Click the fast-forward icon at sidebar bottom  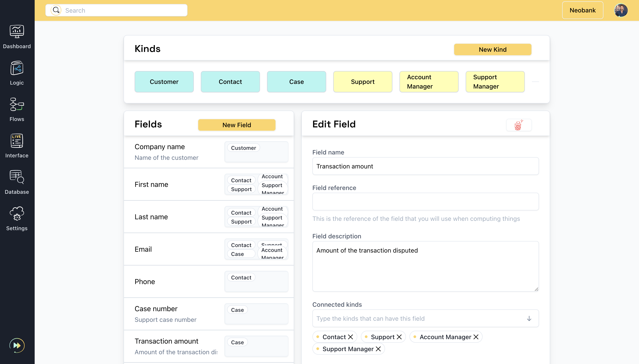(x=17, y=345)
